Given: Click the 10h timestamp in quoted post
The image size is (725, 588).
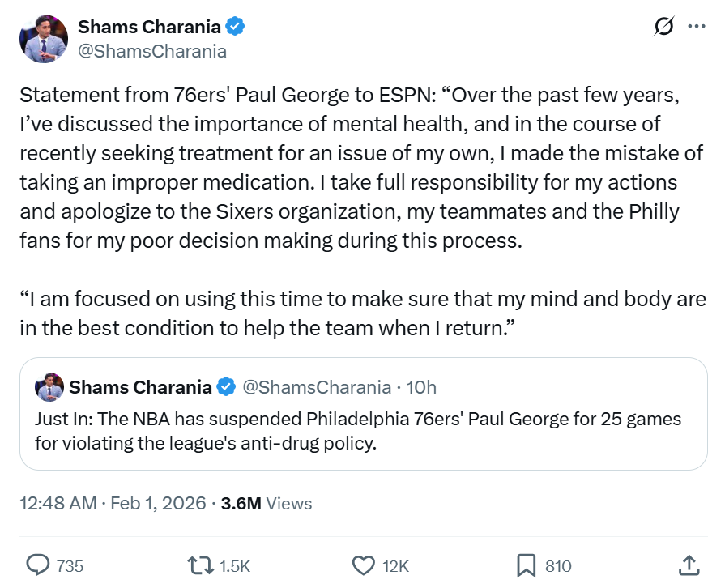Looking at the screenshot, I should tap(420, 387).
